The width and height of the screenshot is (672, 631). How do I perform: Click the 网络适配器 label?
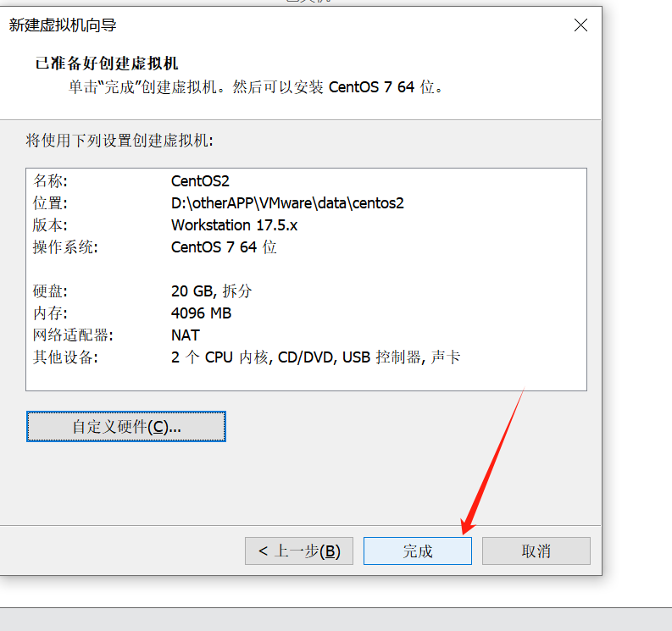73,335
